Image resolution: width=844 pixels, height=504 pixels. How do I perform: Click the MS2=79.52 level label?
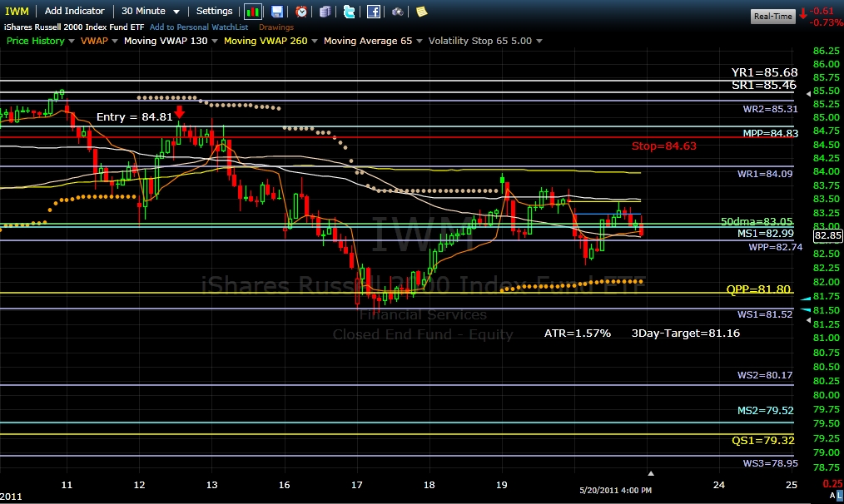[766, 410]
